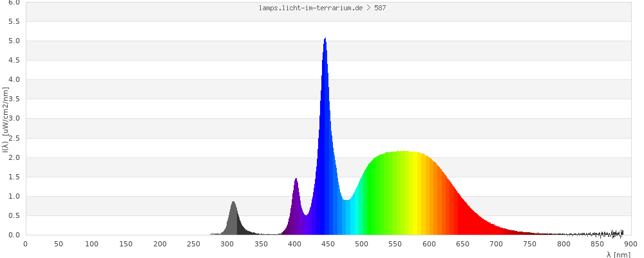
Task: Click the 6.0 label on y-axis
Action: coord(14,3)
